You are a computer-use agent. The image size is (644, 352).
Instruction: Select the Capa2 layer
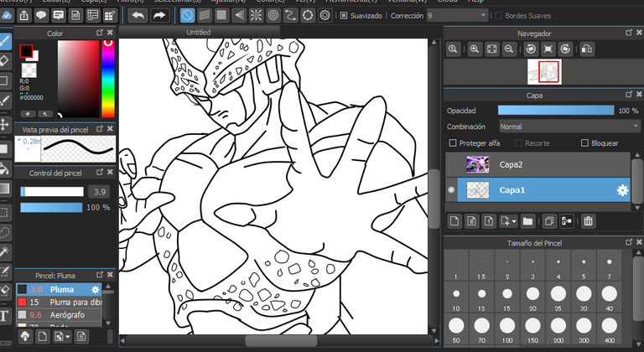(x=538, y=165)
